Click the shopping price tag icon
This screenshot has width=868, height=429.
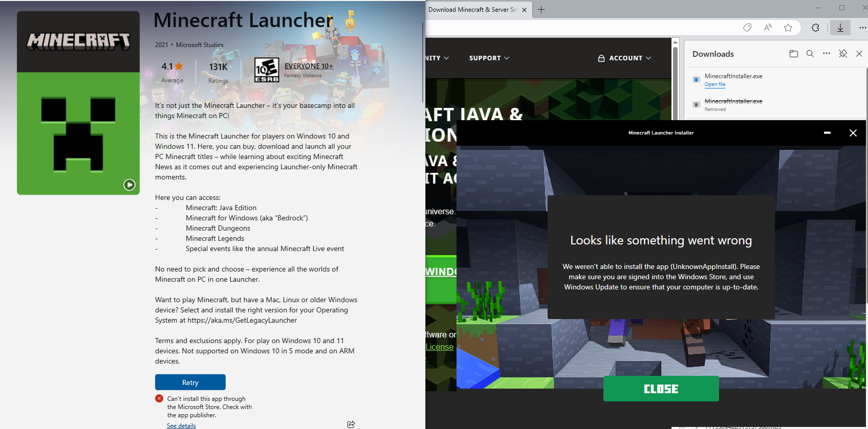tap(747, 28)
